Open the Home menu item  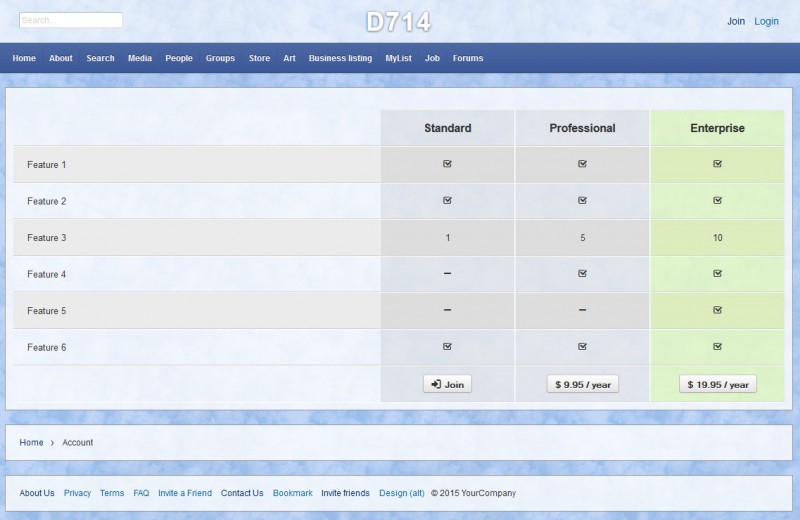pos(24,58)
